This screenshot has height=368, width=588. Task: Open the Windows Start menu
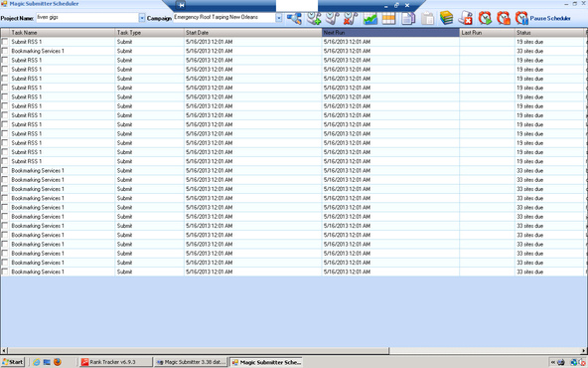pos(13,362)
